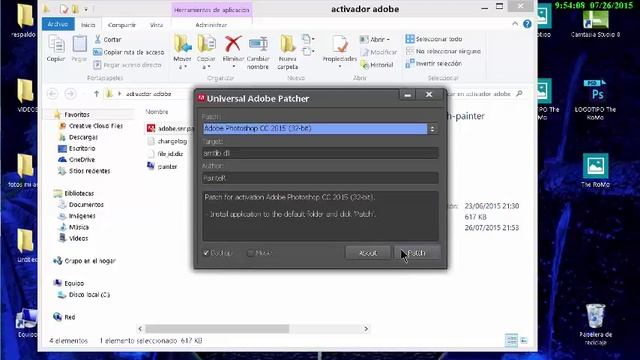Click Seleccionar todo
The height and width of the screenshot is (360, 640).
[x=434, y=39]
